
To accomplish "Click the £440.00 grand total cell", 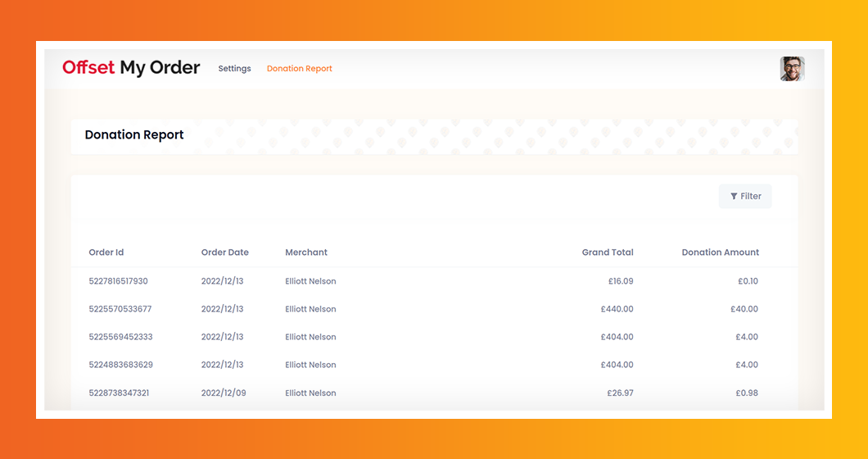I will tap(617, 309).
